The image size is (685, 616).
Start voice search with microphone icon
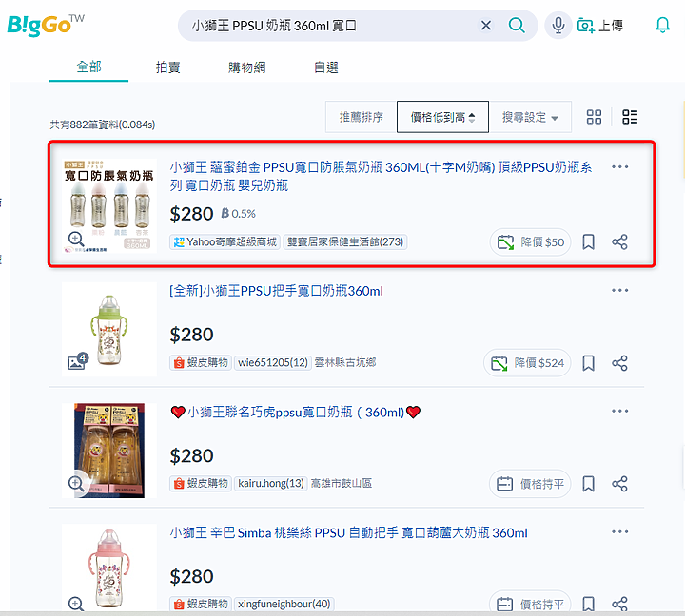(x=558, y=26)
